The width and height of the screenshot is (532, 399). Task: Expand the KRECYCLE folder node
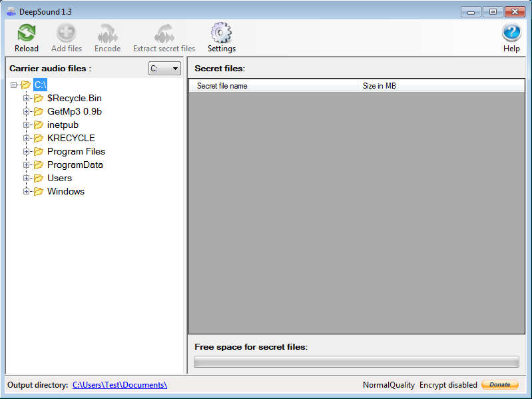26,138
